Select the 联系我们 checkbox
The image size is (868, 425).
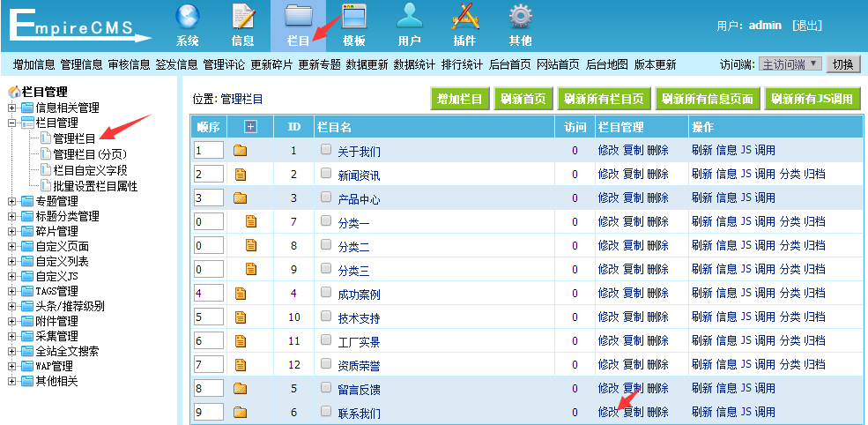click(x=326, y=412)
